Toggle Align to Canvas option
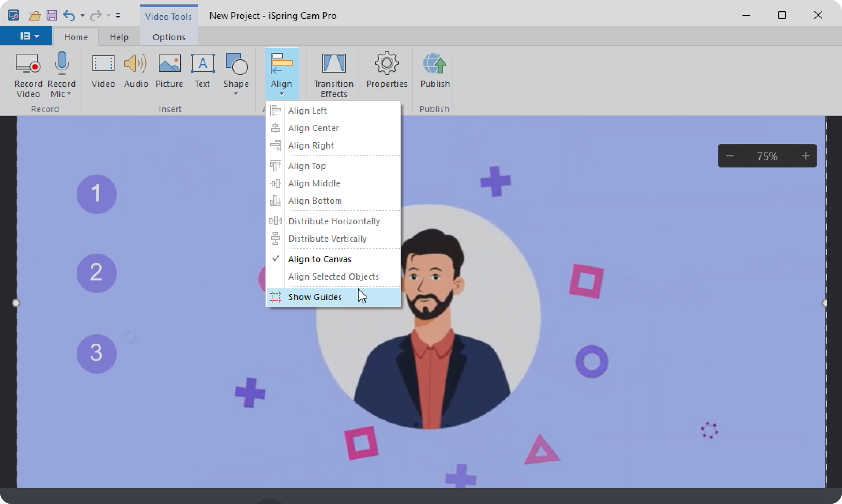 click(x=320, y=259)
